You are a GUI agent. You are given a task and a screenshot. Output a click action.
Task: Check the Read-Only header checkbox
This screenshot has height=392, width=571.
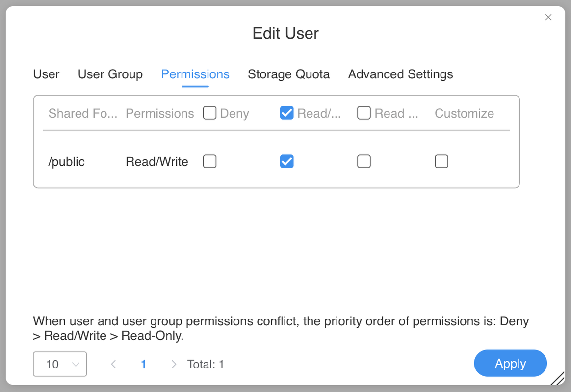tap(364, 113)
